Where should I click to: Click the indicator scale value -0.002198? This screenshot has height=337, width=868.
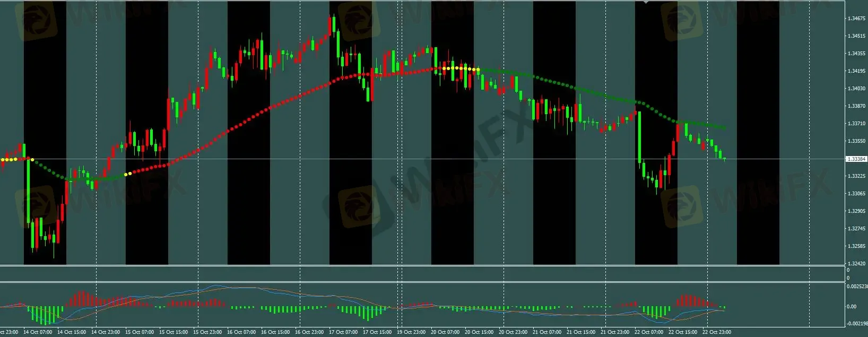pyautogui.click(x=857, y=323)
